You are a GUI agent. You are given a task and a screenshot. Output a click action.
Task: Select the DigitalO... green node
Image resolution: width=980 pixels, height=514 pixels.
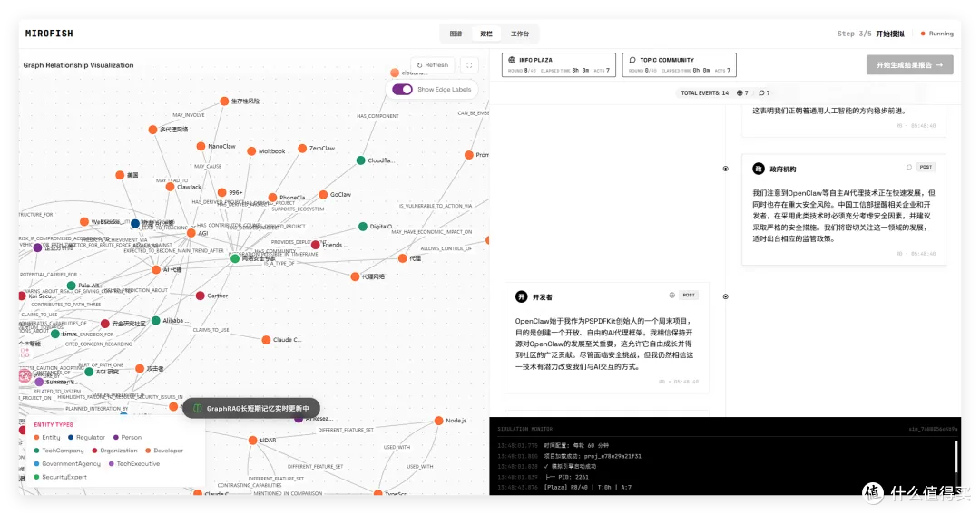[x=362, y=227]
